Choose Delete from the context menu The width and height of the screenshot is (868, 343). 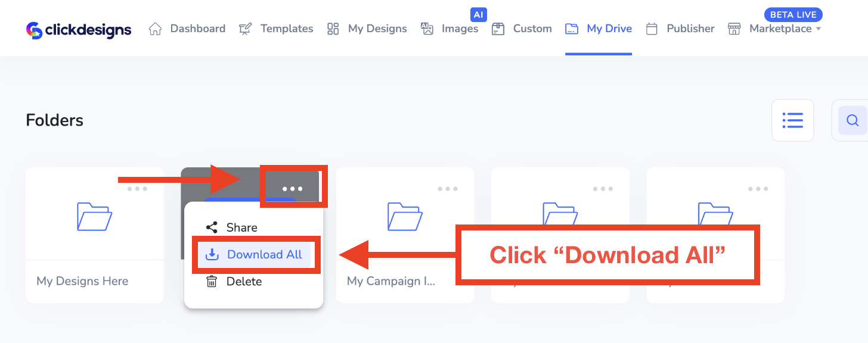tap(234, 282)
